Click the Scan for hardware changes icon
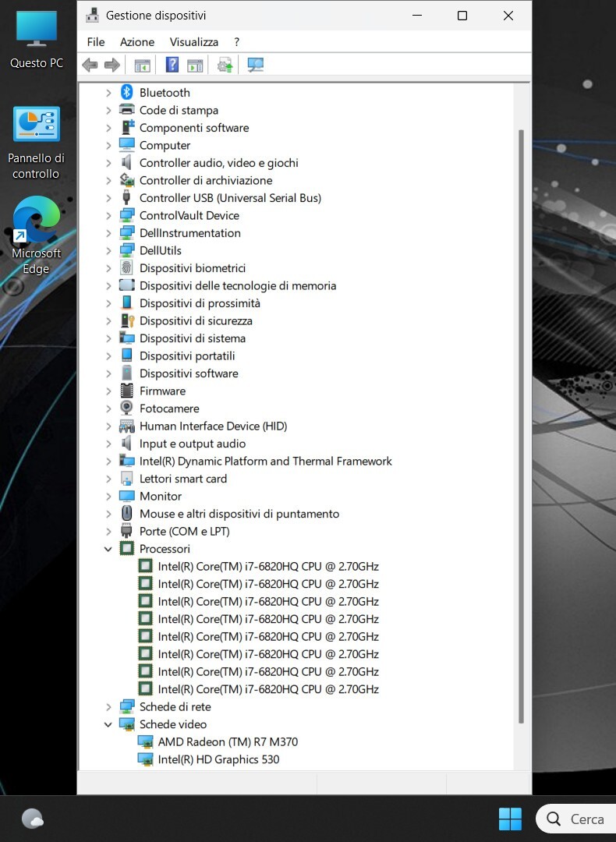The height and width of the screenshot is (842, 616). [255, 65]
